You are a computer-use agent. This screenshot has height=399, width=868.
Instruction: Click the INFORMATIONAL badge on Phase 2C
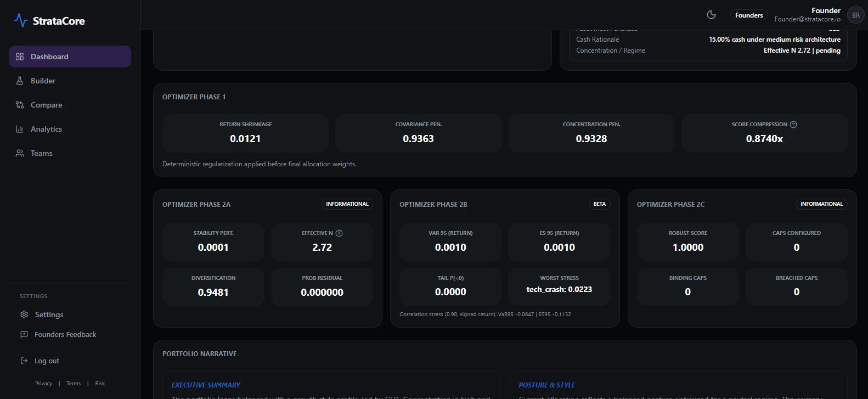pos(821,204)
